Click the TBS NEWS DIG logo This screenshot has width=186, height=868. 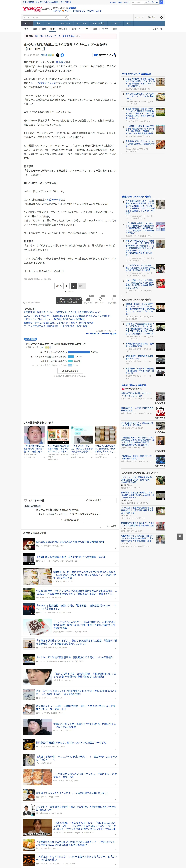tap(104, 55)
